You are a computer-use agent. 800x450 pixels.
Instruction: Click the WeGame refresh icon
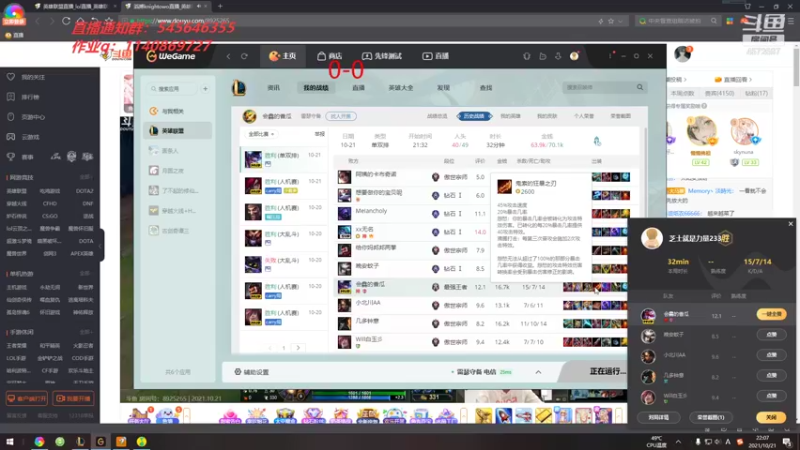click(244, 56)
